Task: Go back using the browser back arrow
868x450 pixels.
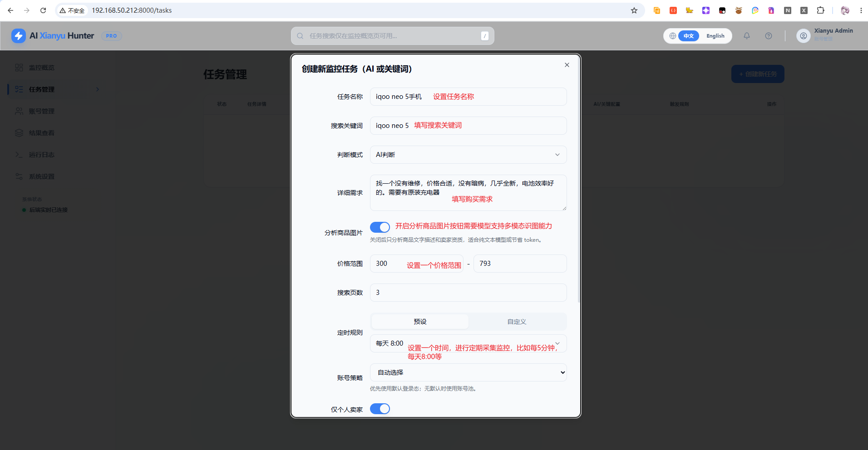Action: (x=10, y=10)
